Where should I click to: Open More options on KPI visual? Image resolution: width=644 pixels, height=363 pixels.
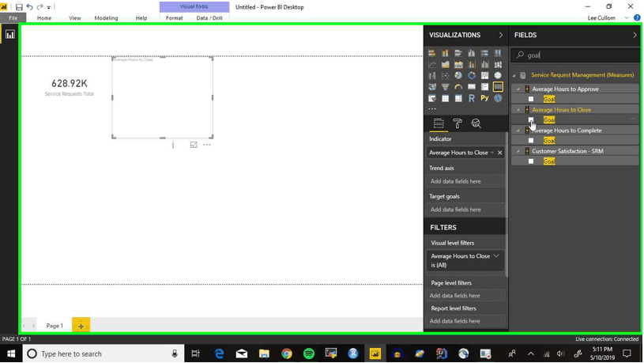click(x=206, y=145)
